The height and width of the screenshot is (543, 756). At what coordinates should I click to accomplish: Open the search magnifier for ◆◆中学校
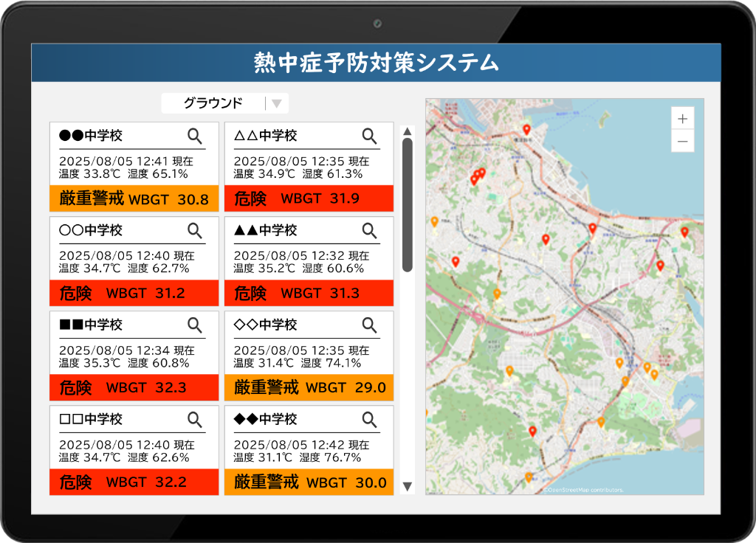click(x=370, y=419)
